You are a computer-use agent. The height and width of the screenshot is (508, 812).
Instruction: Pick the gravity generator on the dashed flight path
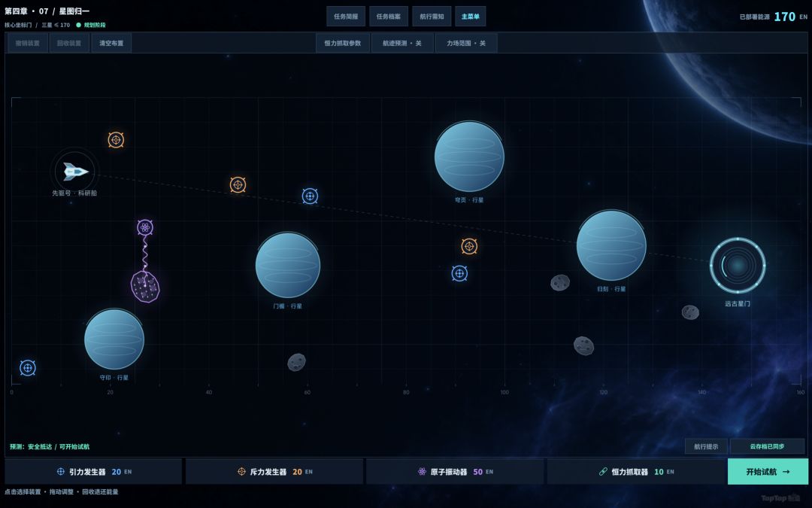coord(310,196)
